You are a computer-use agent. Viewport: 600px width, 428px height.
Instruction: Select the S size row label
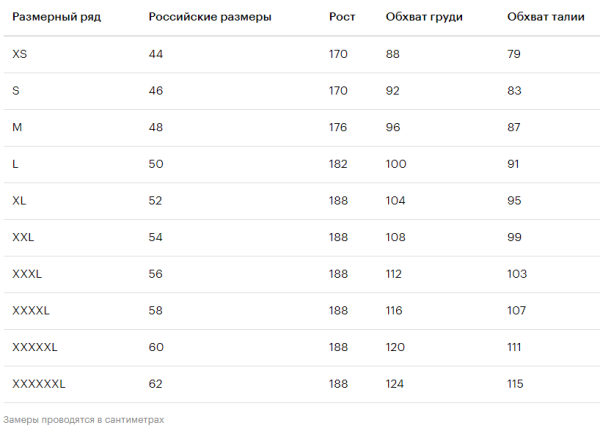coord(16,91)
